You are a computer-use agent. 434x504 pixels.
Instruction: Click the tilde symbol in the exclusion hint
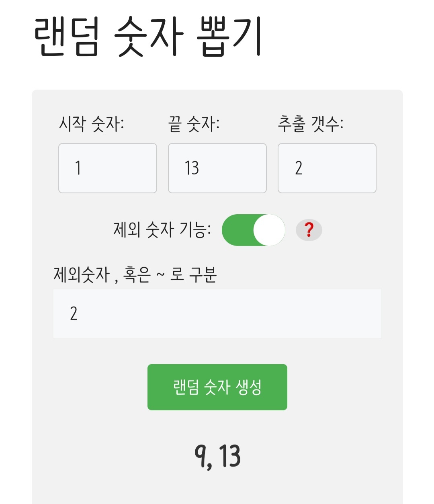pos(160,275)
